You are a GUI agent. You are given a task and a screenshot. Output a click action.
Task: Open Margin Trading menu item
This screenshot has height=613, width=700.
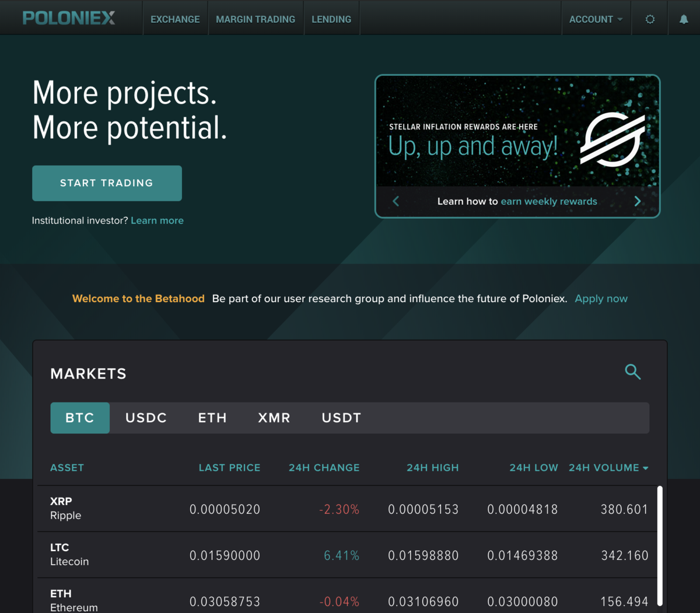256,19
